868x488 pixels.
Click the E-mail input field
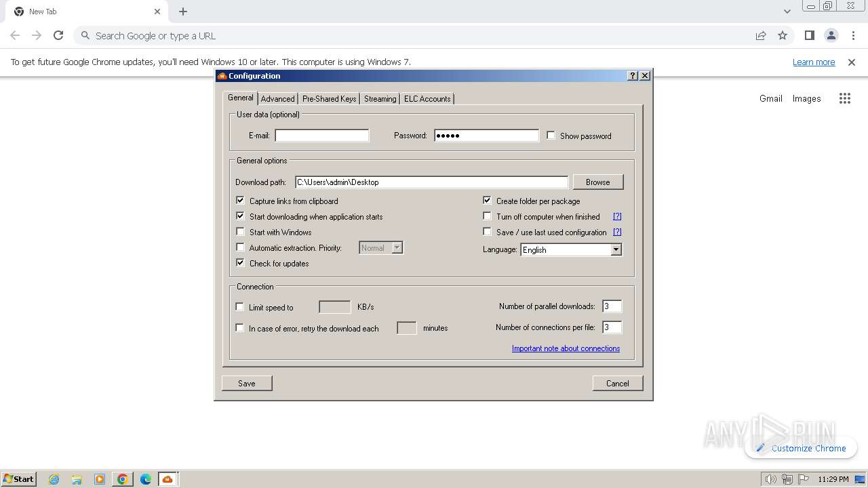pyautogui.click(x=322, y=136)
